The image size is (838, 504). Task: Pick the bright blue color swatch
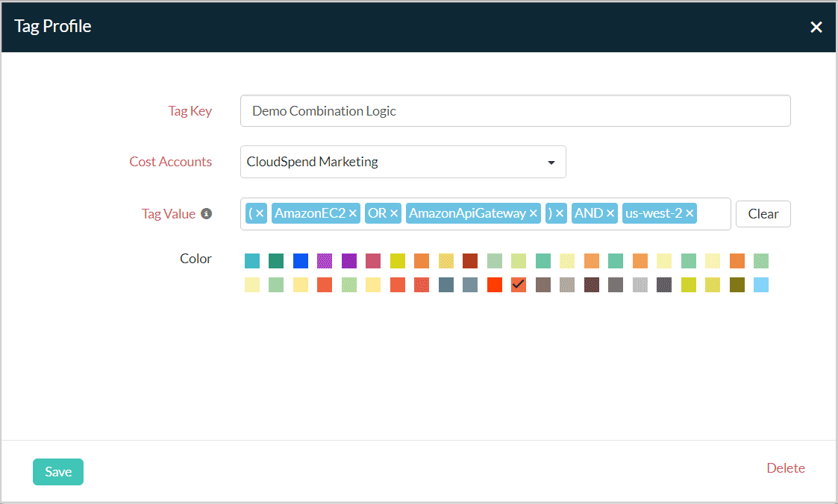tap(301, 261)
